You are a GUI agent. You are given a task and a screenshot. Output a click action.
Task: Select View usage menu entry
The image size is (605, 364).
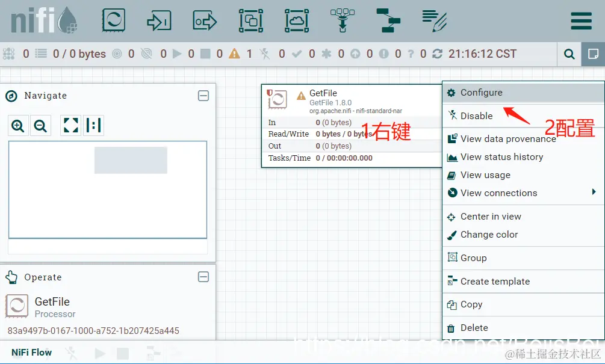[x=523, y=175]
